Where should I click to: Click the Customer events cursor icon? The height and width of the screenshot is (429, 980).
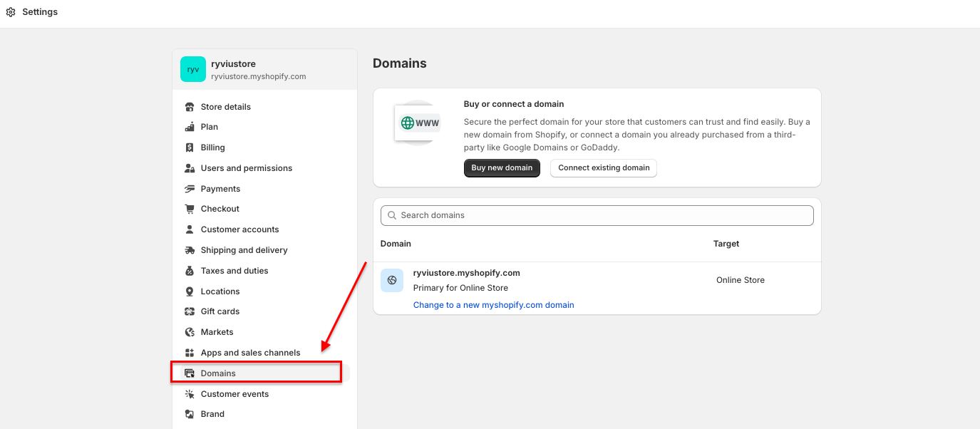pos(190,394)
